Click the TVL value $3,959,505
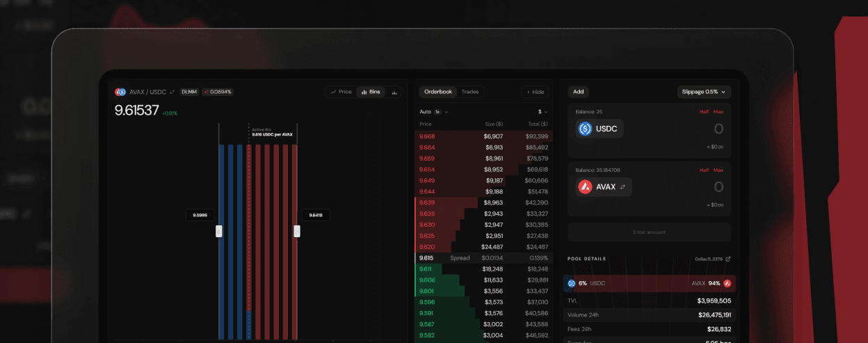 click(714, 301)
